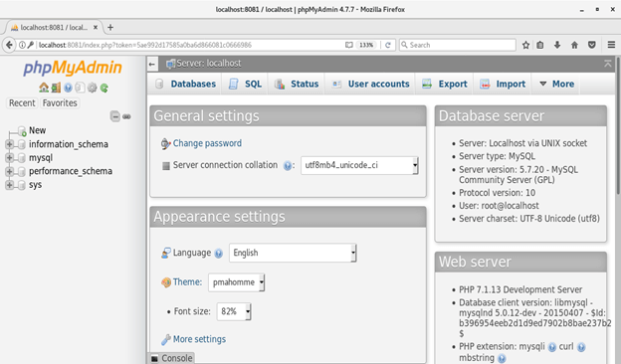Click the Home house icon in sidebar
The image size is (621, 364).
point(44,88)
